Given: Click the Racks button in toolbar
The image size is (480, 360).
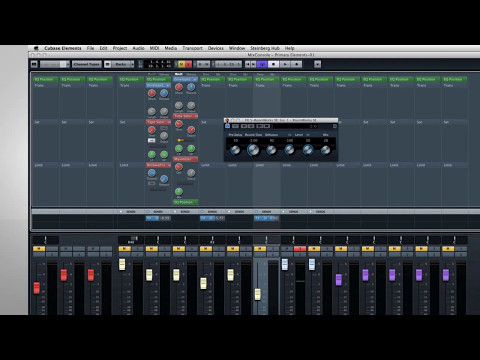Looking at the screenshot, I should [121, 64].
